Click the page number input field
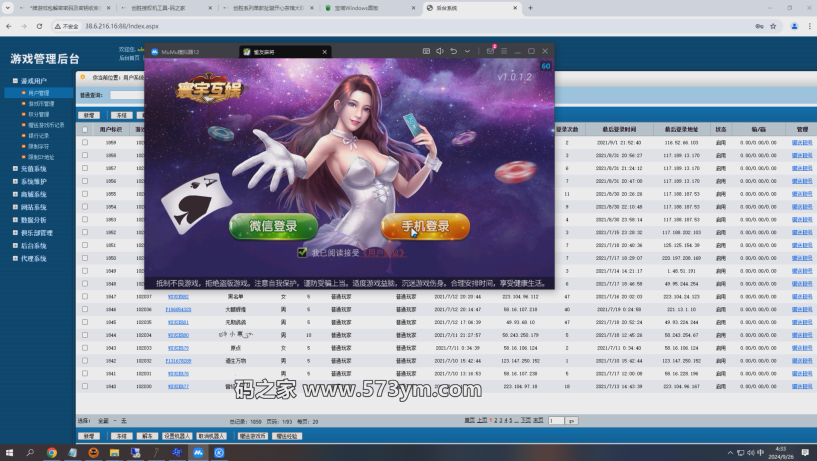 [556, 420]
